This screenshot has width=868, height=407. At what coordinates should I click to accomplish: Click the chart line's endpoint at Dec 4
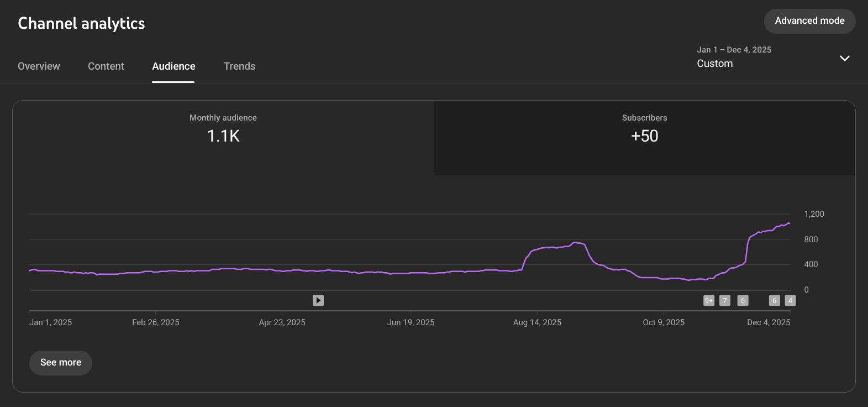(x=789, y=223)
